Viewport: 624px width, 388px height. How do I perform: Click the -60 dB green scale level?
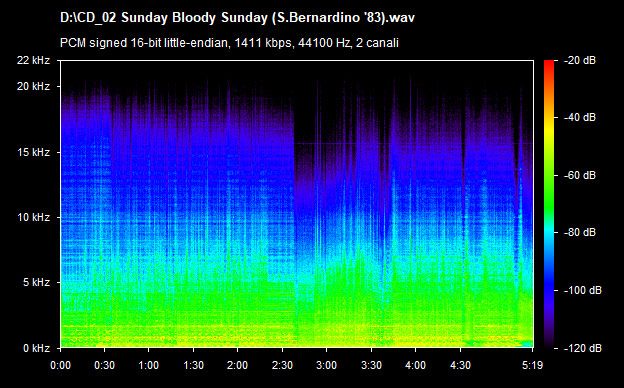[x=549, y=175]
